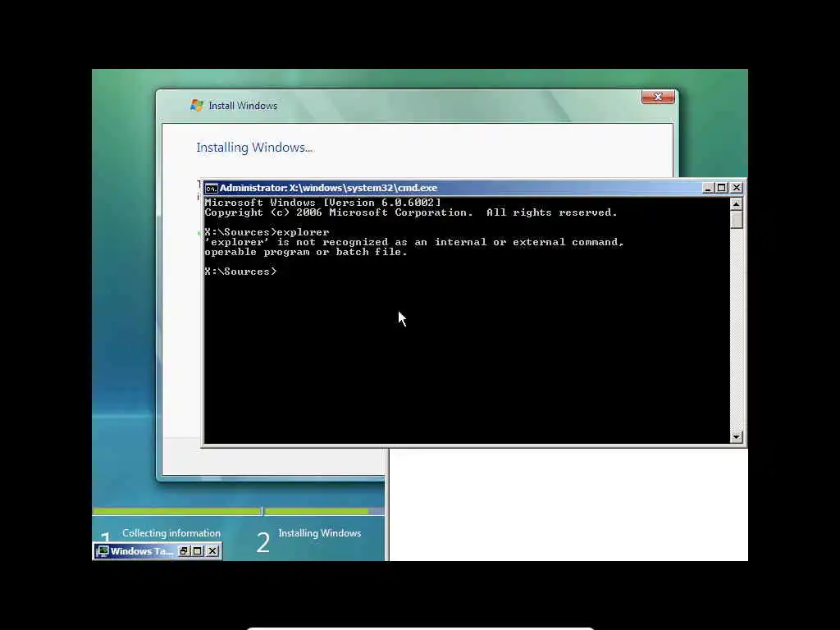Close the minimized Windows Task Manager window

click(x=212, y=550)
